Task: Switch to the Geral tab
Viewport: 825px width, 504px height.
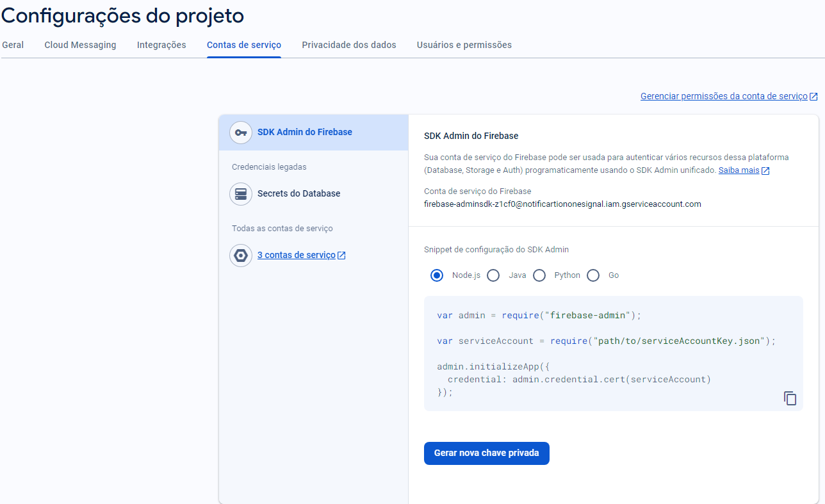Action: [x=13, y=45]
